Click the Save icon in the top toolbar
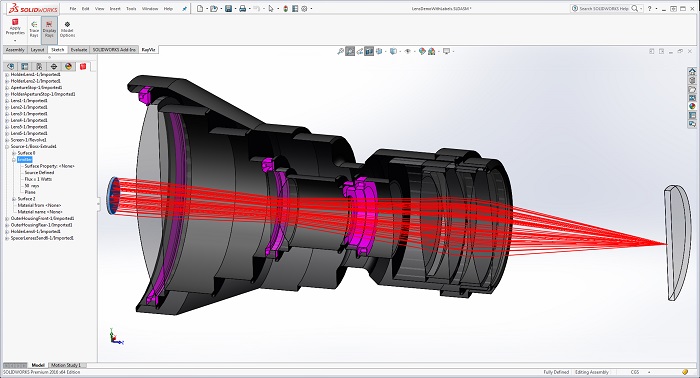 pyautogui.click(x=228, y=8)
